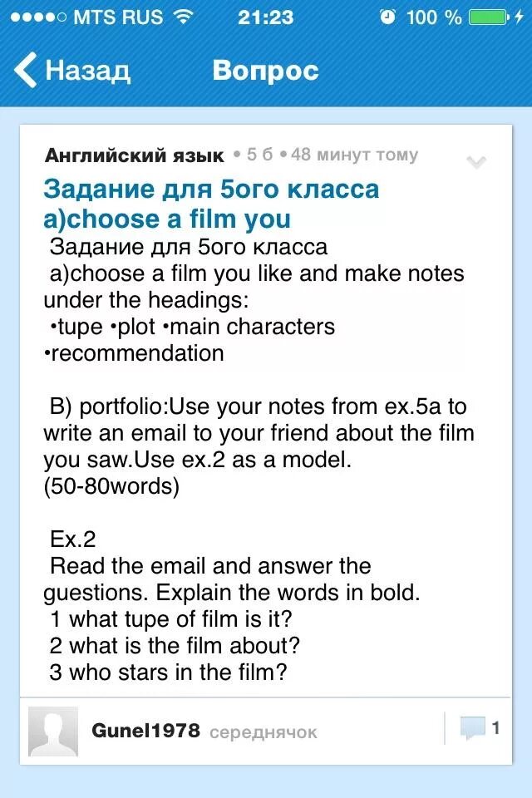Open the Gunel1978 username link
The height and width of the screenshot is (798, 532).
(x=145, y=731)
